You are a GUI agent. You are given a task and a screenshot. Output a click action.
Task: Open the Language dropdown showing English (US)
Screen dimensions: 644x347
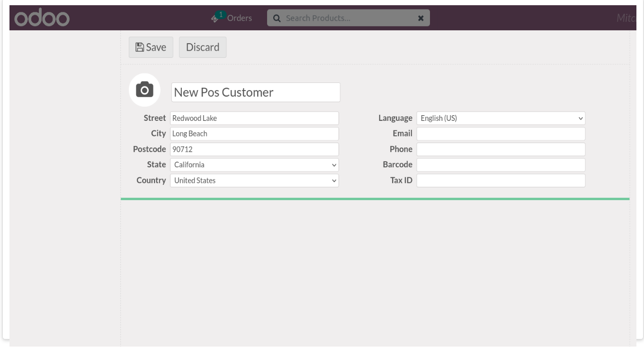(x=501, y=118)
